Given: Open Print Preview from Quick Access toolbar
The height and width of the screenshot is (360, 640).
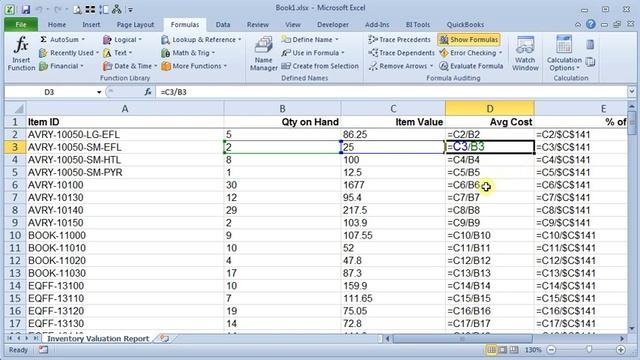Looking at the screenshot, I should coord(78,9).
